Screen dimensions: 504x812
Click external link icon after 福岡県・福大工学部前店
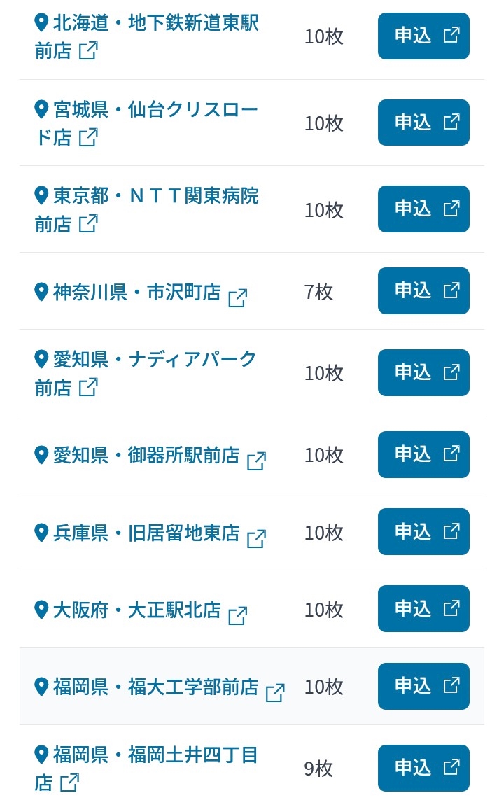[x=276, y=692]
